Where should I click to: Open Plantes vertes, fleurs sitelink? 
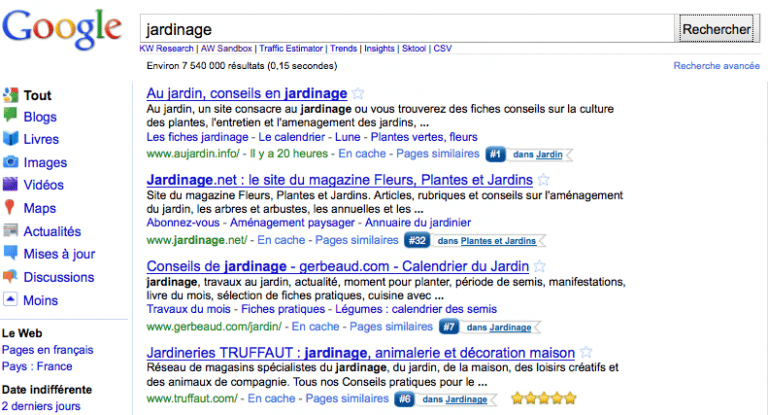click(424, 137)
